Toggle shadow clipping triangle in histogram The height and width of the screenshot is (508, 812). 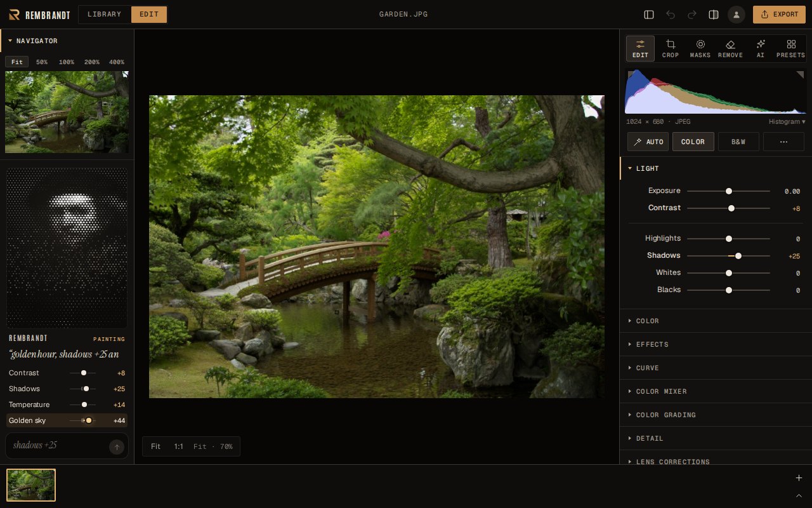pyautogui.click(x=631, y=74)
